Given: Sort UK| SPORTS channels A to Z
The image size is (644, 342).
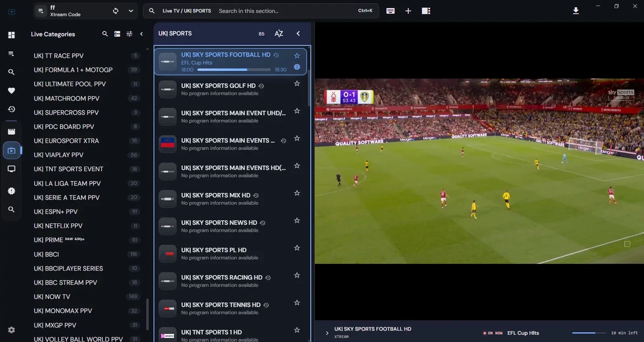Looking at the screenshot, I should tap(279, 33).
